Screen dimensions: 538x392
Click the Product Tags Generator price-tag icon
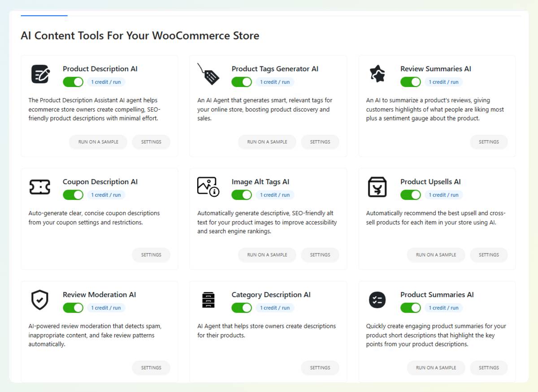pyautogui.click(x=208, y=74)
